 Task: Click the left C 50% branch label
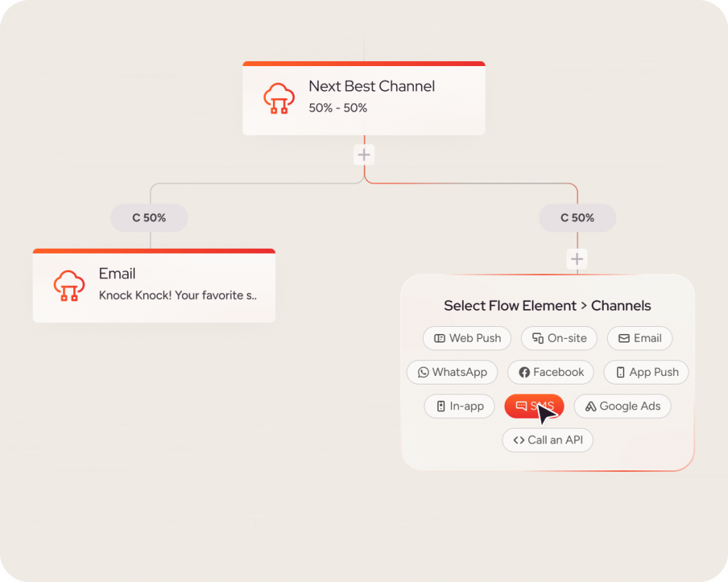coord(149,217)
